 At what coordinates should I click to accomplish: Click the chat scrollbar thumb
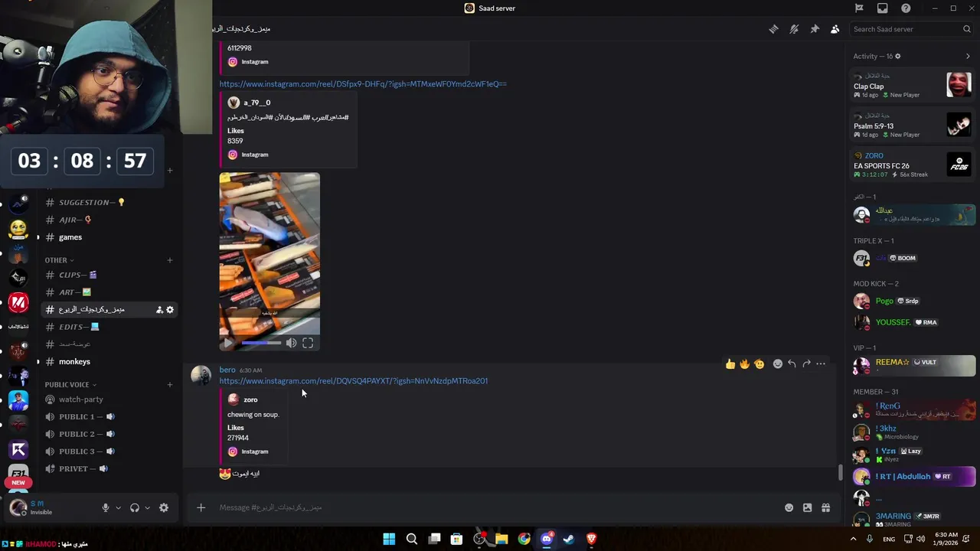tap(841, 473)
